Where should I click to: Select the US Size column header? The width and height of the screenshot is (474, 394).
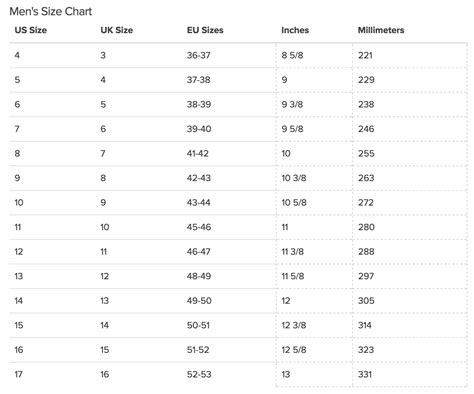pyautogui.click(x=31, y=30)
